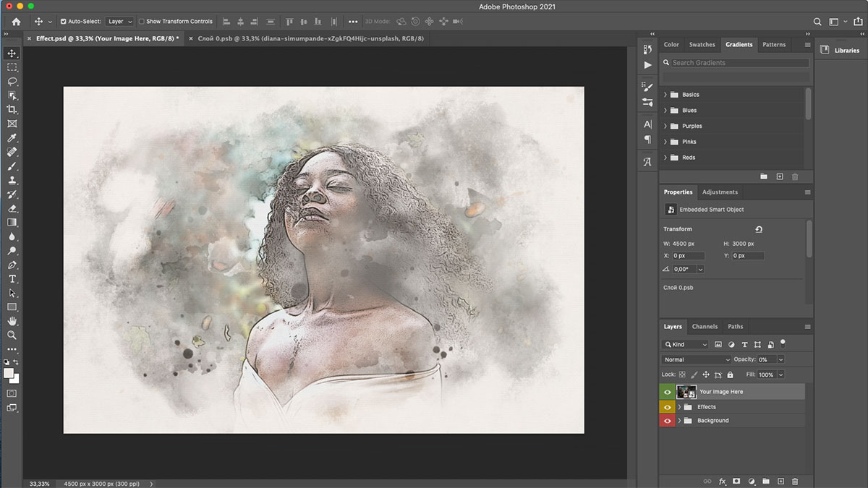
Task: Lock image pixels with brush icon
Action: [x=694, y=374]
